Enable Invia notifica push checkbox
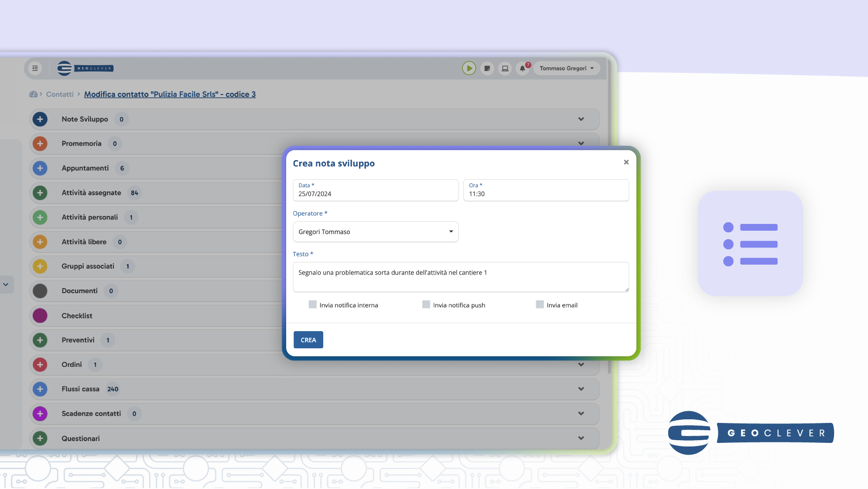 pyautogui.click(x=426, y=304)
